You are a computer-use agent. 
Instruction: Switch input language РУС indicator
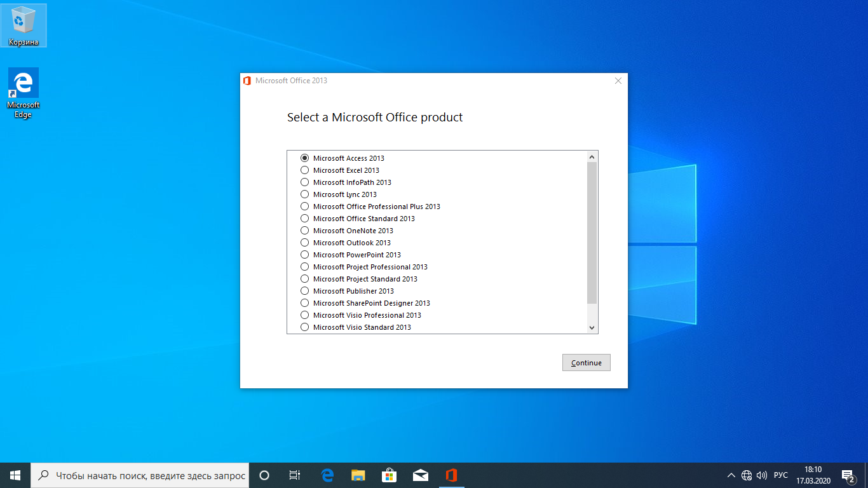tap(781, 475)
